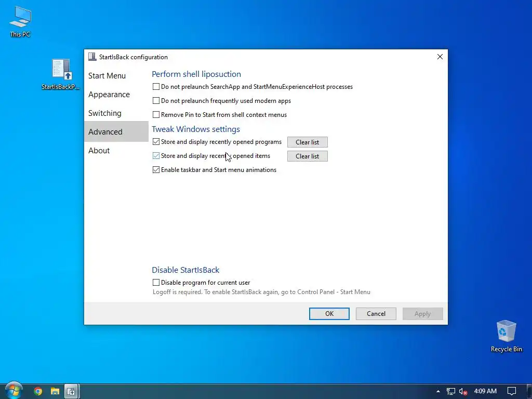Screen dimensions: 532x399
Task: Open the StartIsBackP... desktop shortcut
Action: click(x=61, y=74)
